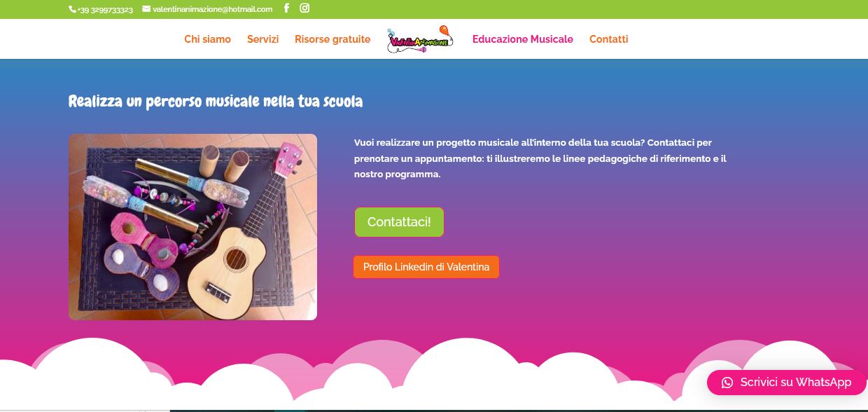Open the Chi siamo menu
Screen dimensions: 868x412
[x=207, y=39]
